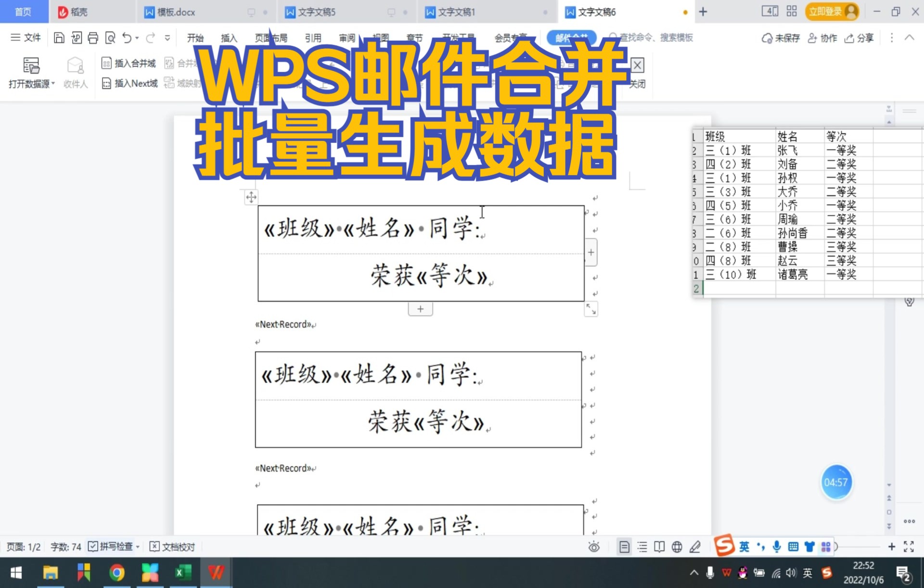This screenshot has height=588, width=924.
Task: Click 文档校对 document proofreading
Action: (x=172, y=547)
